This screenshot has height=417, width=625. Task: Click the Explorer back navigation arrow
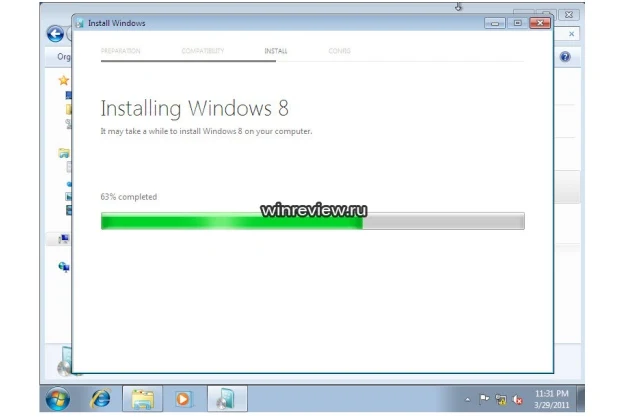[x=56, y=34]
